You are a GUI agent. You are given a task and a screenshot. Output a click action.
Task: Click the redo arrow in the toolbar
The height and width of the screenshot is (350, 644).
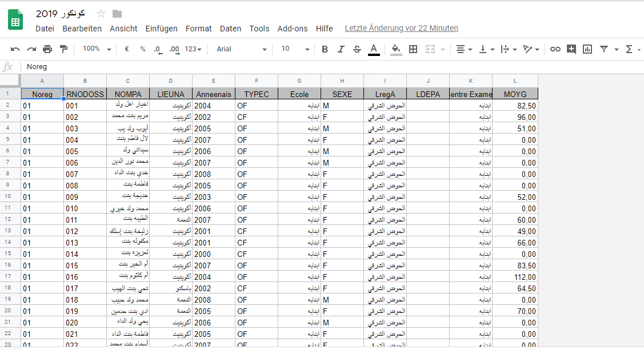point(31,50)
